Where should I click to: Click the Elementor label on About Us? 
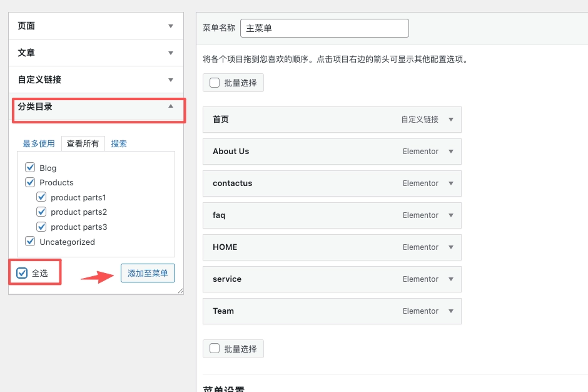coord(420,152)
